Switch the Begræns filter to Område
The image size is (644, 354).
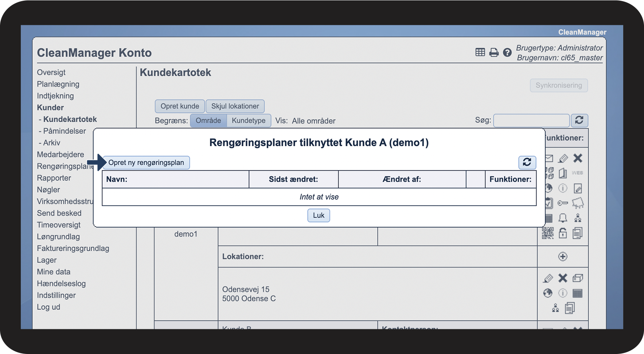click(x=208, y=121)
